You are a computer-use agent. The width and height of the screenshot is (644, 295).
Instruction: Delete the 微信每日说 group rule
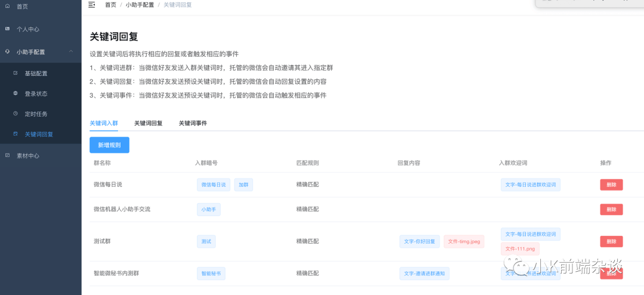tap(612, 185)
